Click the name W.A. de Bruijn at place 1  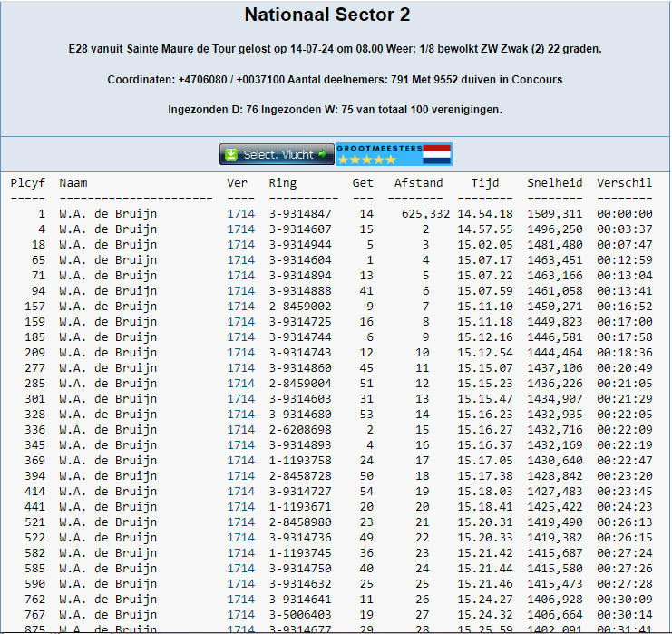(108, 213)
